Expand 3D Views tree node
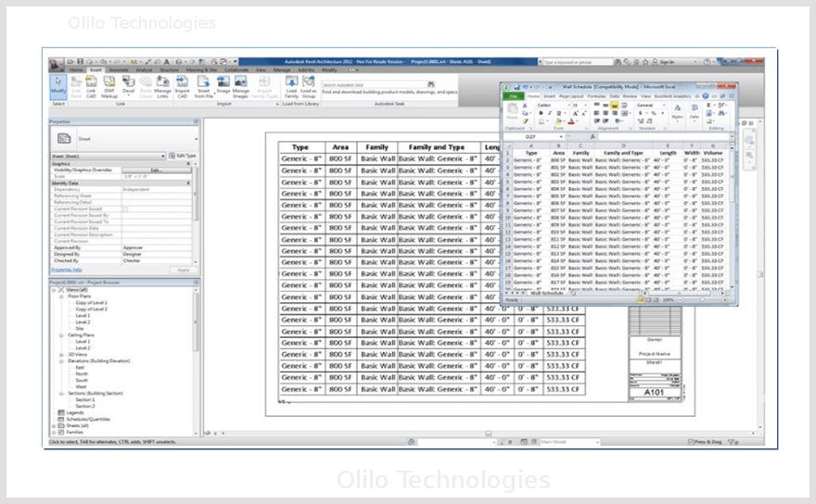 pyautogui.click(x=61, y=354)
